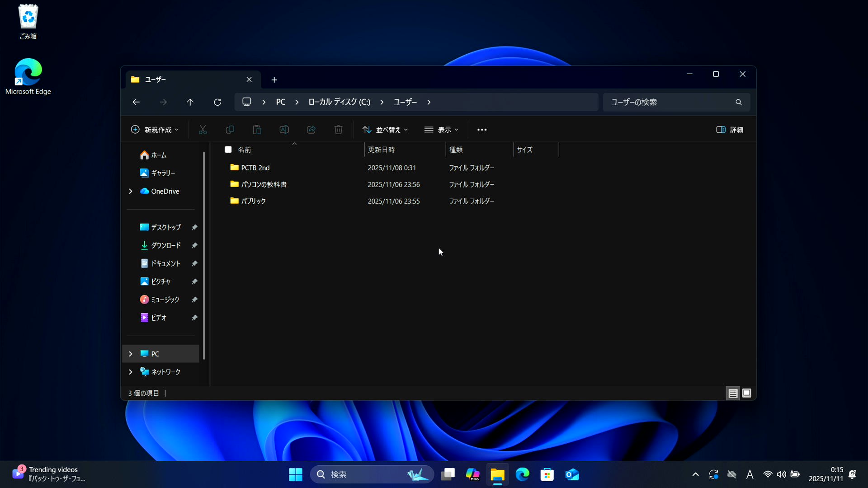Screen dimensions: 868x488
Task: Open the 表示 view dropdown
Action: point(441,130)
